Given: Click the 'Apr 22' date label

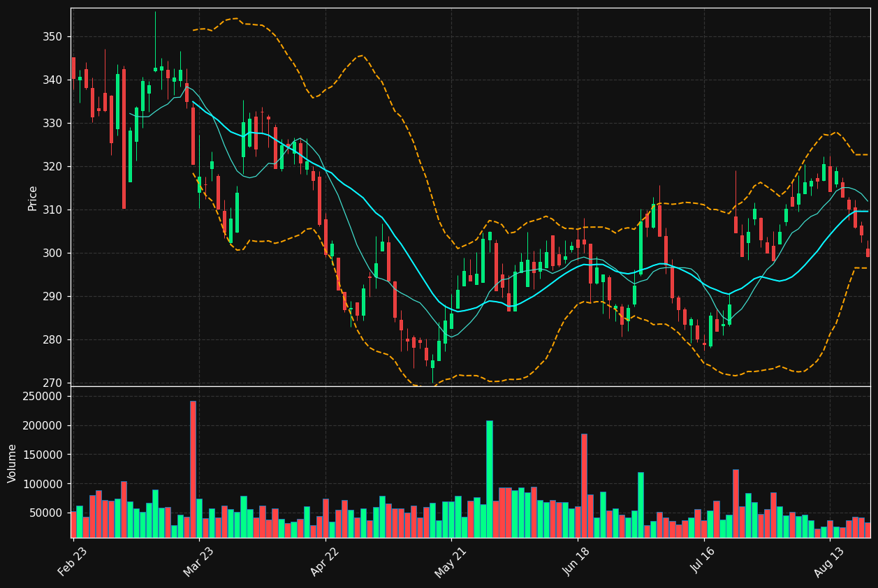Looking at the screenshot, I should coord(325,561).
